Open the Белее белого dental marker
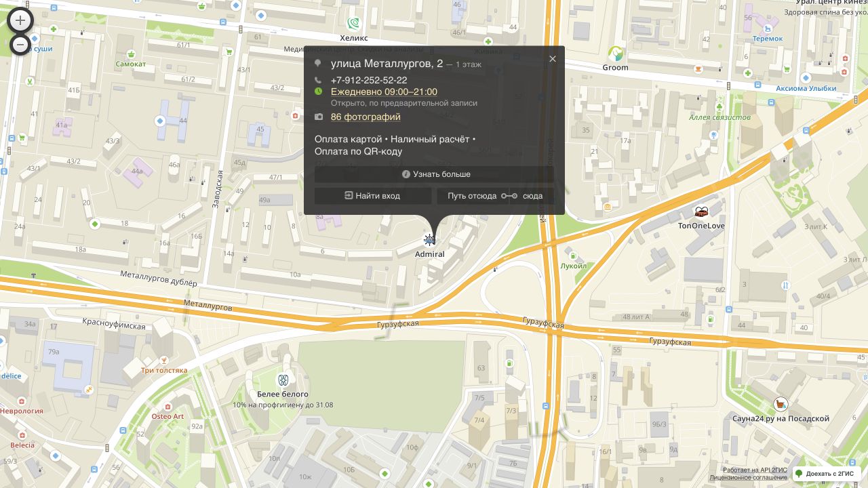This screenshot has width=868, height=488. point(283,380)
